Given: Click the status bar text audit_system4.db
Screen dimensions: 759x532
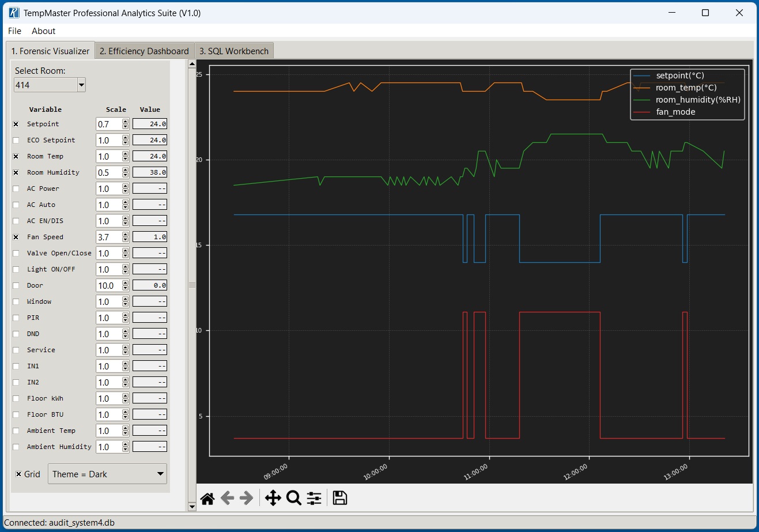Looking at the screenshot, I should click(x=82, y=523).
